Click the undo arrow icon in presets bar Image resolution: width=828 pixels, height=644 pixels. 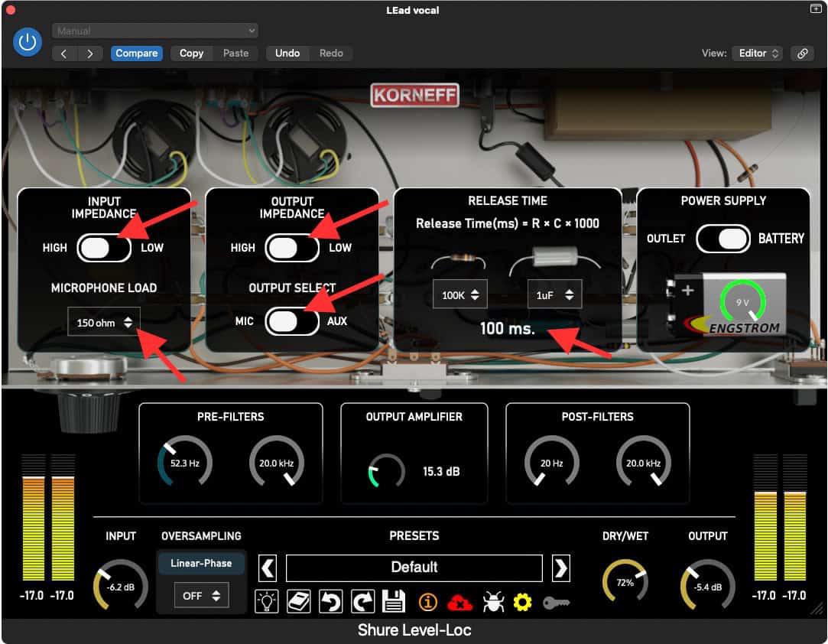(331, 602)
